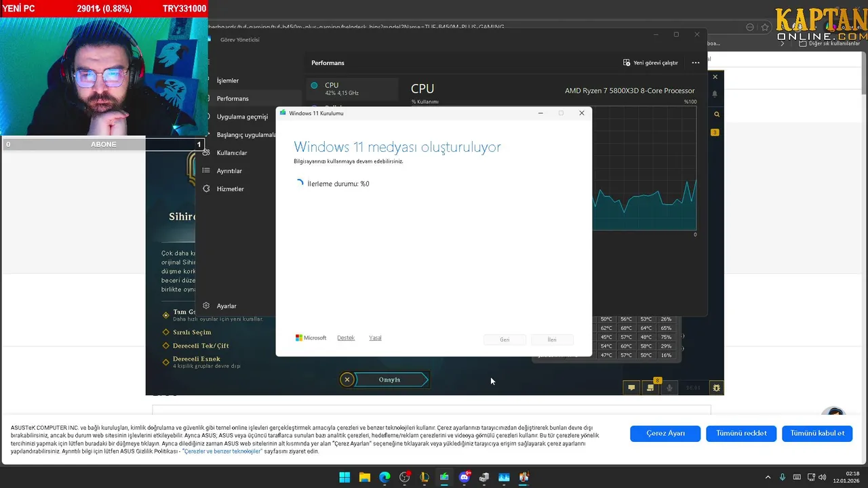Click the Windows 11 Kurulumu title icon
The width and height of the screenshot is (868, 488).
pyautogui.click(x=283, y=113)
